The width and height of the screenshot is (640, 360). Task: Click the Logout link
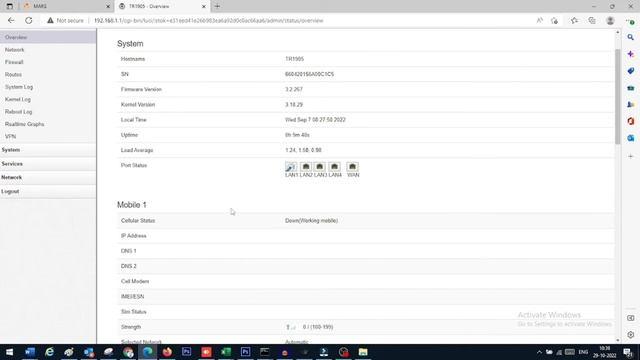click(x=10, y=191)
